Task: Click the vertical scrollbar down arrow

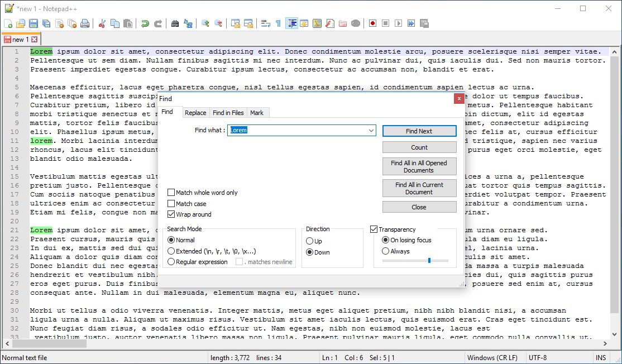Action: click(x=615, y=334)
